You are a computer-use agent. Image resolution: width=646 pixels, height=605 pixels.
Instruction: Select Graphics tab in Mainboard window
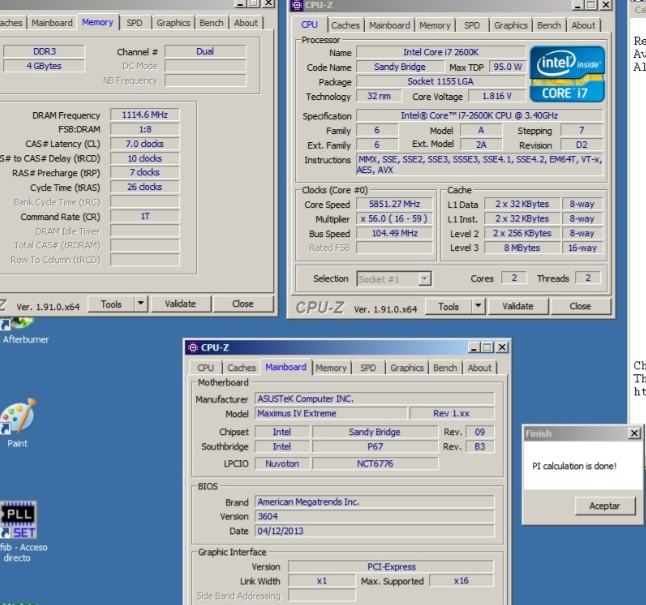[x=407, y=368]
